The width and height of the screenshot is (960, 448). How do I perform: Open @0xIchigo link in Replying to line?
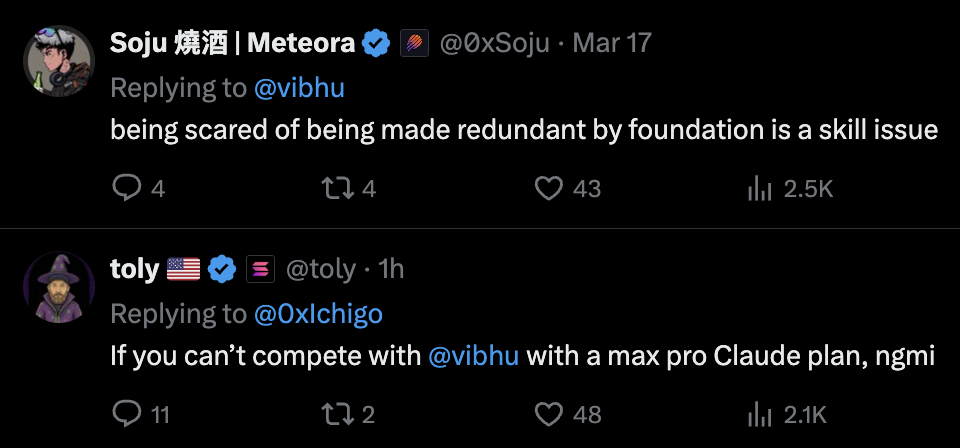tap(318, 313)
